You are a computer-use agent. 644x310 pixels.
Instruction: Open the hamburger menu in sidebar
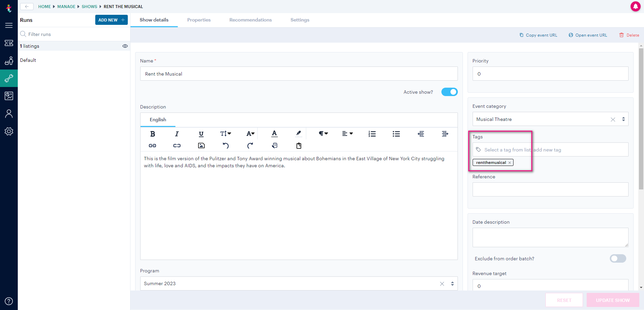9,26
